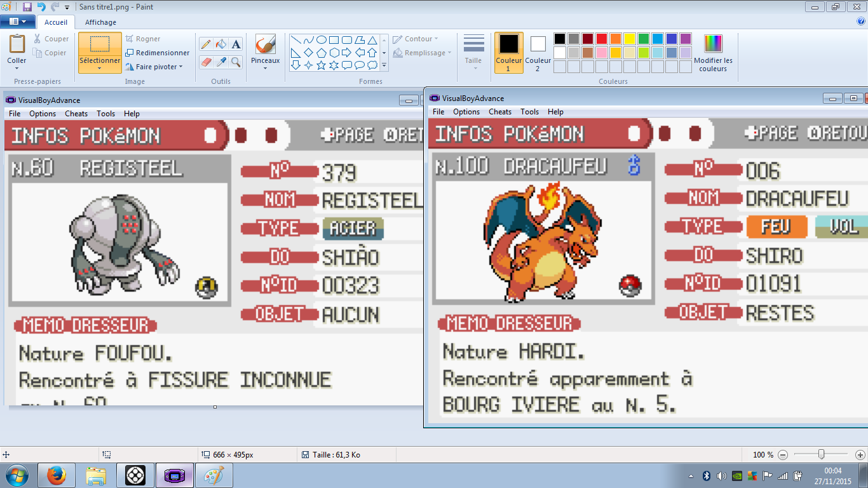Switch to the Affichage tab
The height and width of the screenshot is (488, 868).
click(x=101, y=22)
